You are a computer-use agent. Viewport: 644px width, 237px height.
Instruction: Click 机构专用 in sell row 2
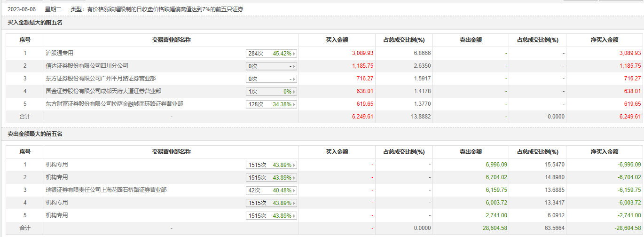57,177
